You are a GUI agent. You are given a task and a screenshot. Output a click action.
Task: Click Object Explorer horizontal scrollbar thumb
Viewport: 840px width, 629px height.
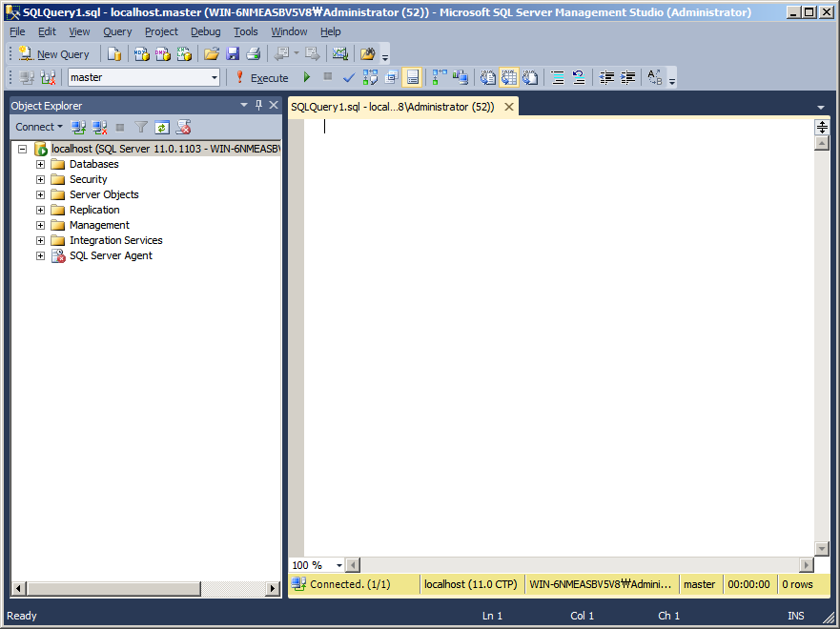113,588
